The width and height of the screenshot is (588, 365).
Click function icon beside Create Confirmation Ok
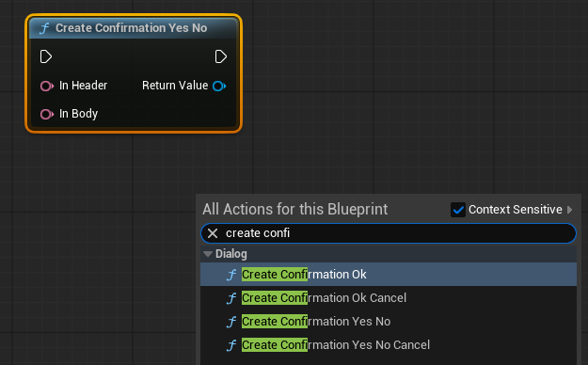231,275
